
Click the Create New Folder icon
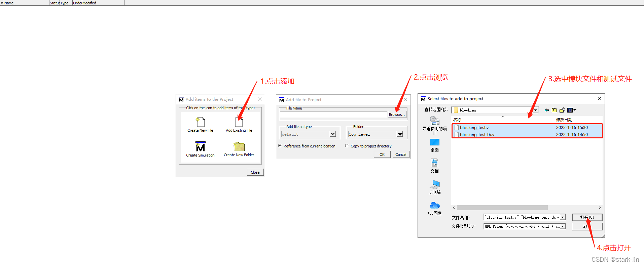239,146
